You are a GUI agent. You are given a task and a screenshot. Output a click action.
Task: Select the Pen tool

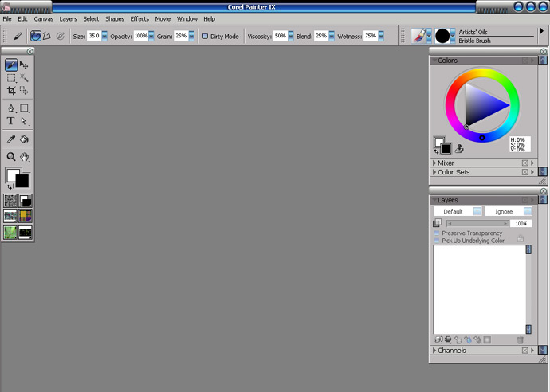coord(11,108)
